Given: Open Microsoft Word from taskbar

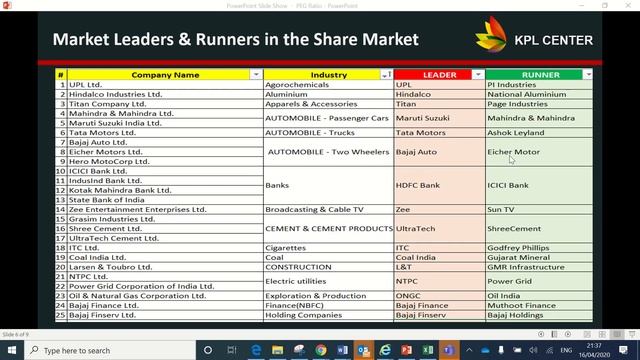Looking at the screenshot, I should point(342,350).
